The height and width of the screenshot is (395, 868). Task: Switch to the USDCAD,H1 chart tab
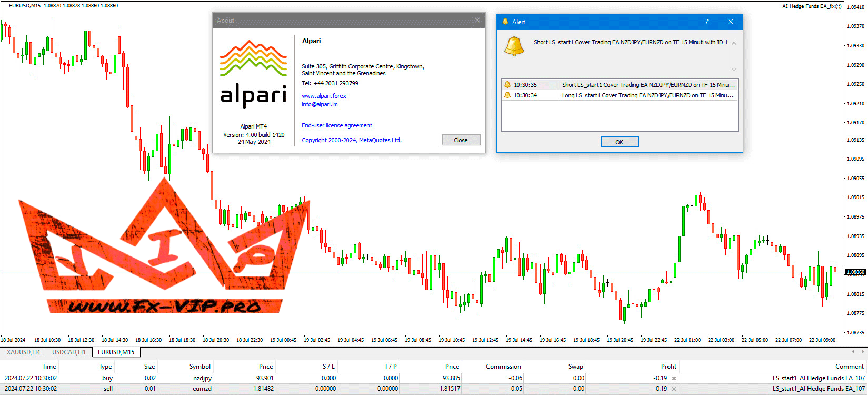tap(68, 352)
